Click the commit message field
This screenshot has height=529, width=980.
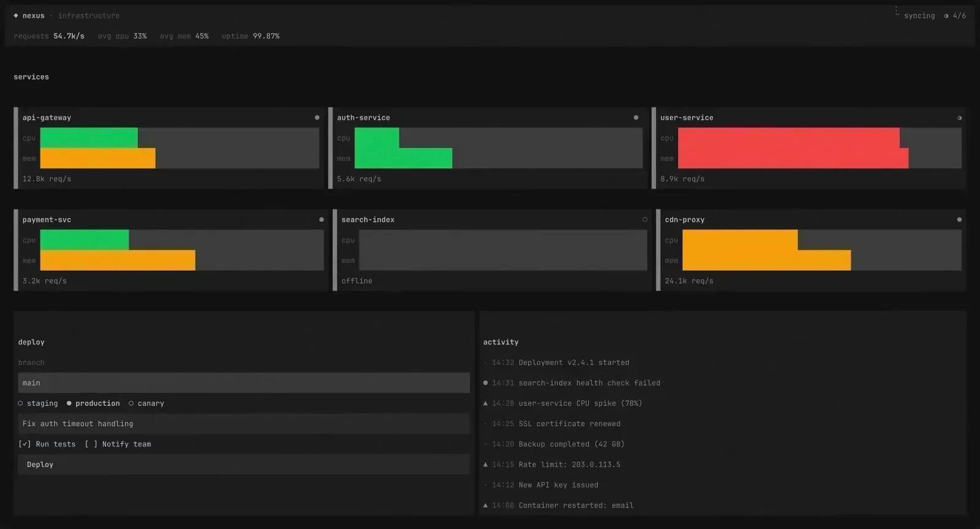244,424
